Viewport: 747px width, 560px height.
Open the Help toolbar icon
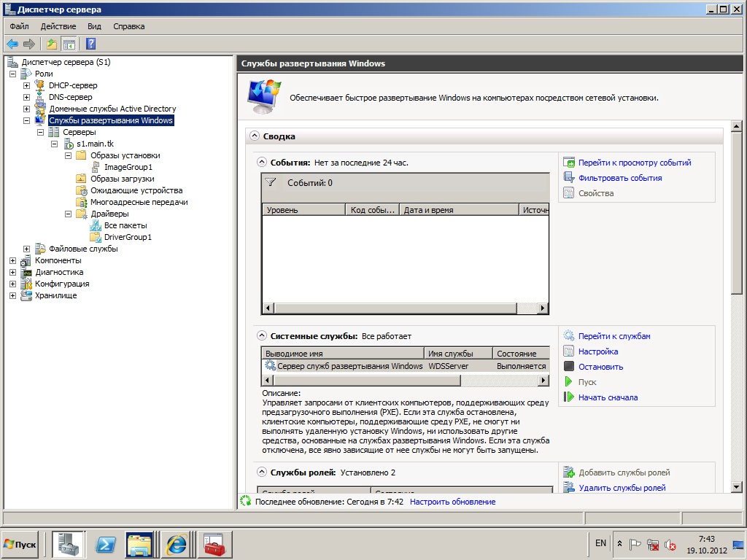(91, 44)
